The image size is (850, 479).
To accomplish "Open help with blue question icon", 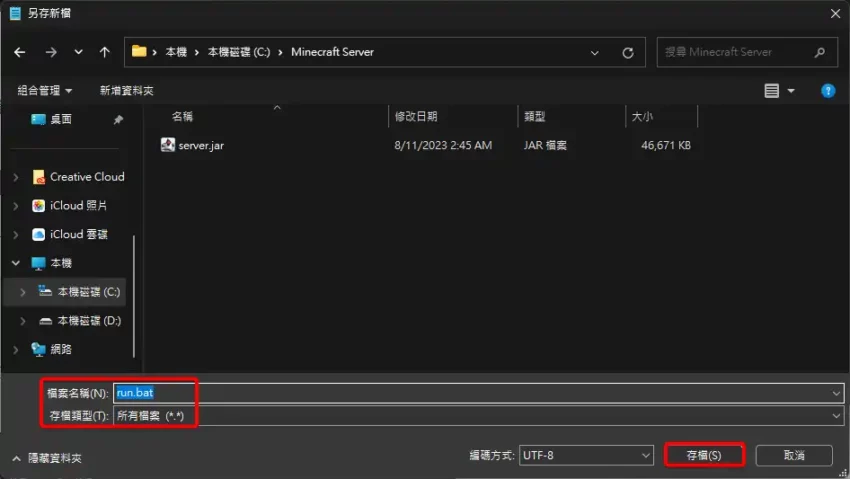I will [828, 90].
